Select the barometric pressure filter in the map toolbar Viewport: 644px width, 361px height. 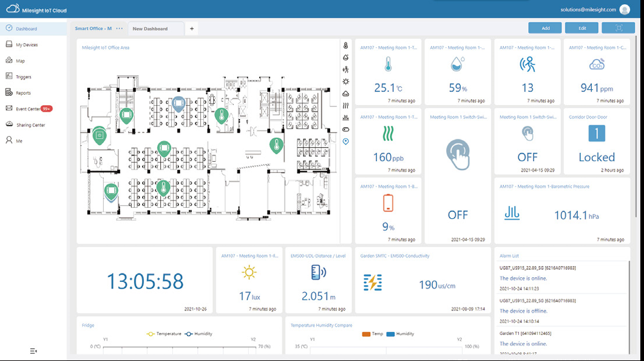(x=346, y=117)
